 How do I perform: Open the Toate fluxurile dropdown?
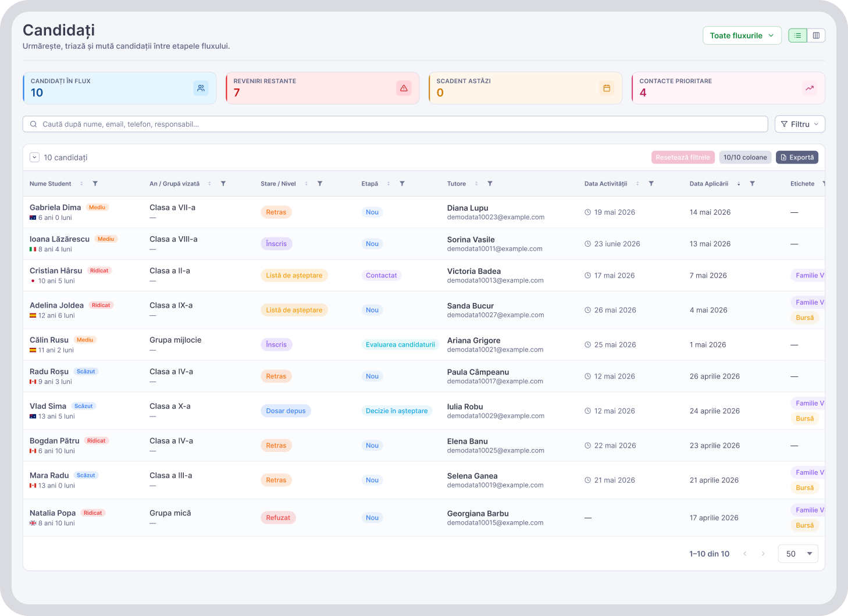pos(742,35)
